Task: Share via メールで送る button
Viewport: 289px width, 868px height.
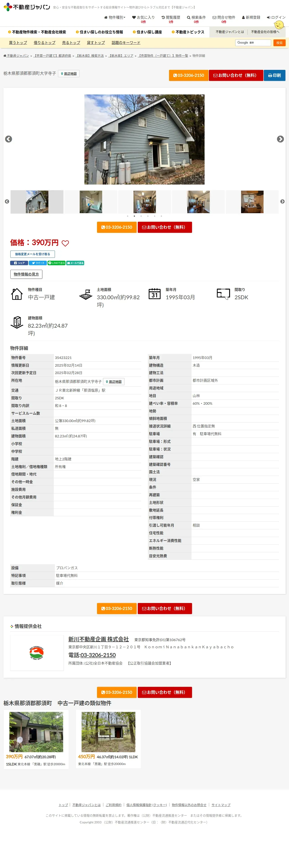Action: [x=75, y=263]
